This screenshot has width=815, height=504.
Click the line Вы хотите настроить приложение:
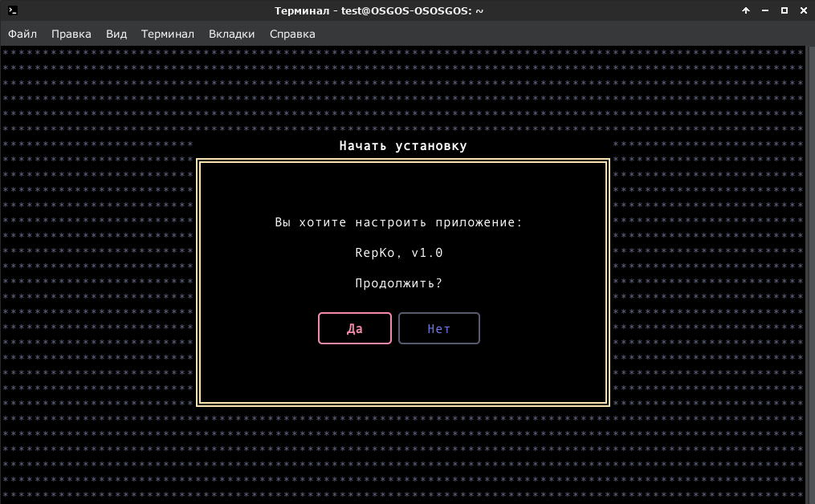point(398,222)
